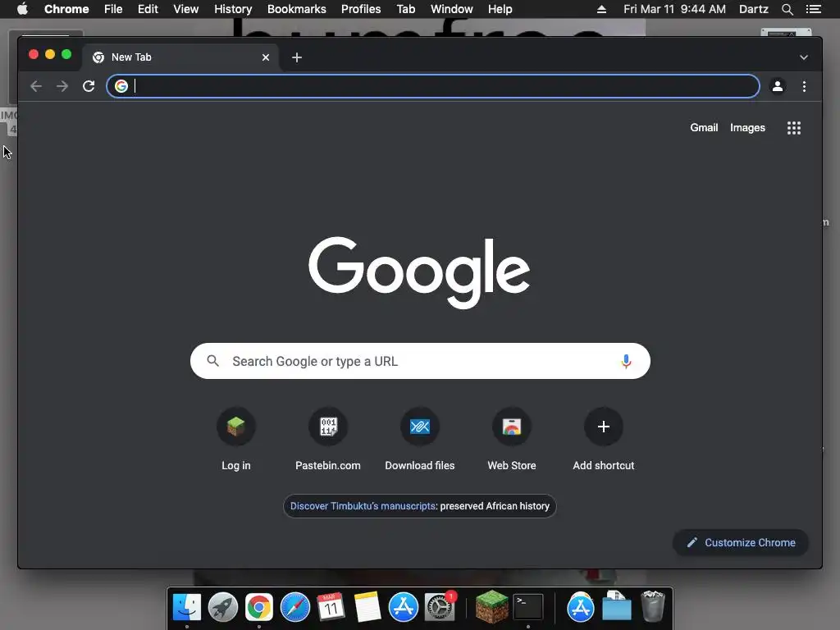
Task: Open the Chrome three-dot menu
Action: 804,86
